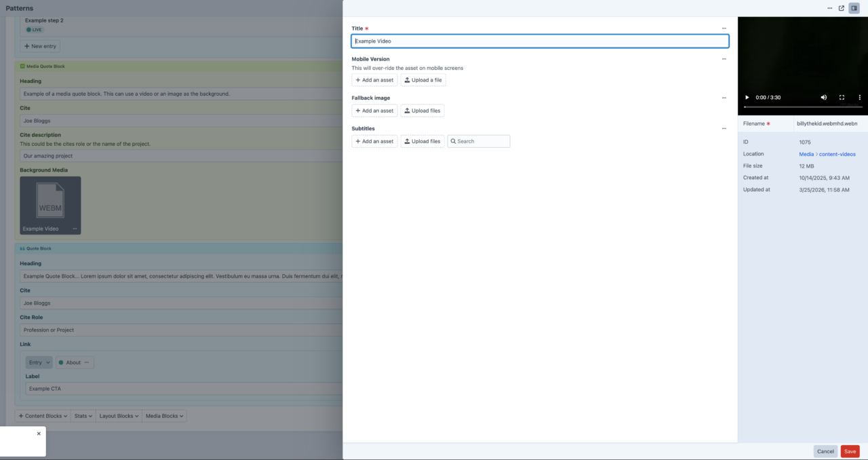Toggle the details sidebar panel
868x460 pixels.
pyautogui.click(x=854, y=7)
